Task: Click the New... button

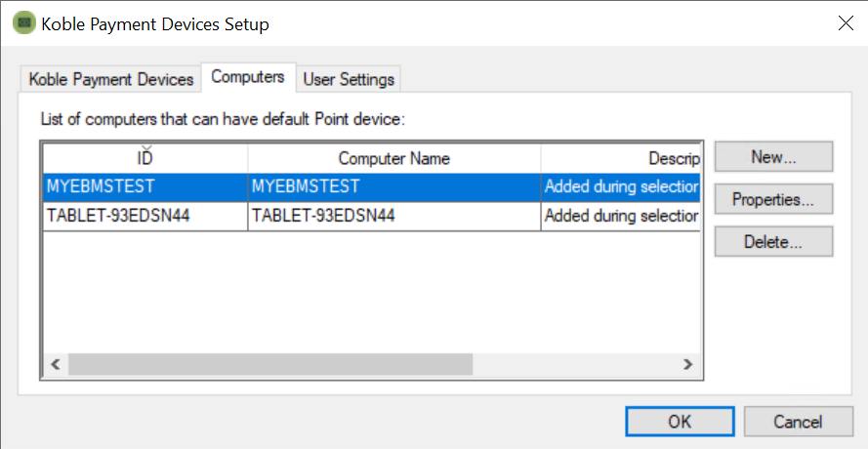Action: point(773,157)
